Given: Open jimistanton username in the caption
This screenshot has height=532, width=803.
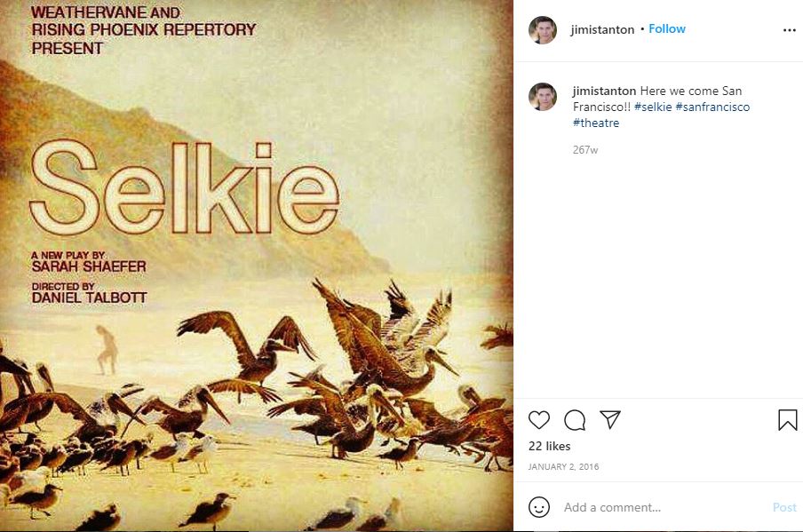Looking at the screenshot, I should (604, 91).
